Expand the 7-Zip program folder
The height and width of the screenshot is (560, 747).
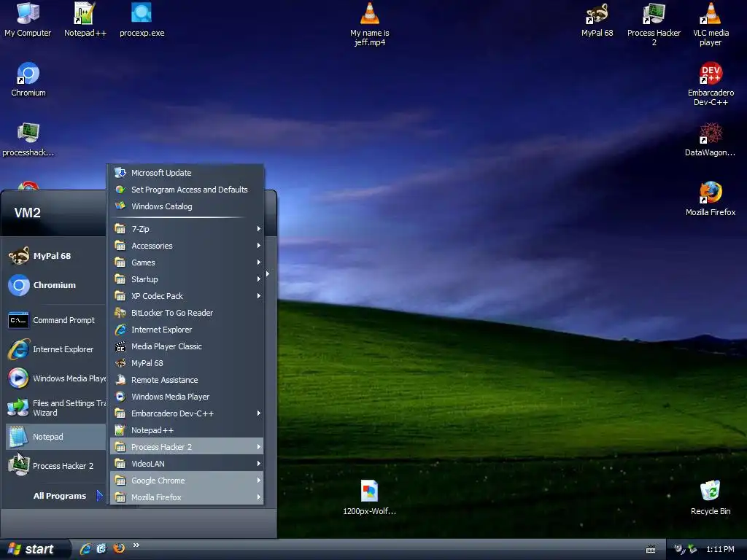click(x=187, y=229)
